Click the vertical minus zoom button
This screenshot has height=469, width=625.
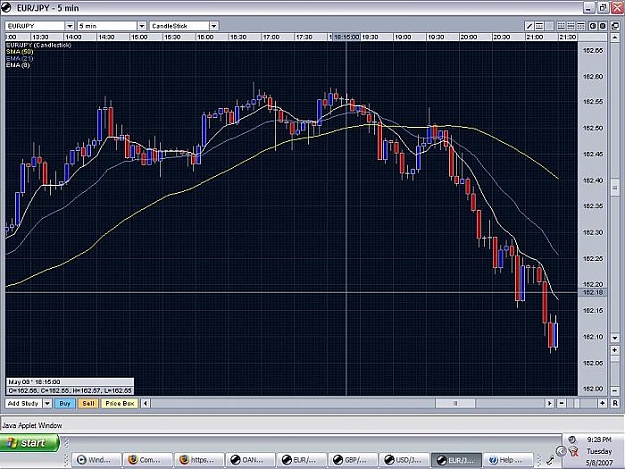click(615, 391)
